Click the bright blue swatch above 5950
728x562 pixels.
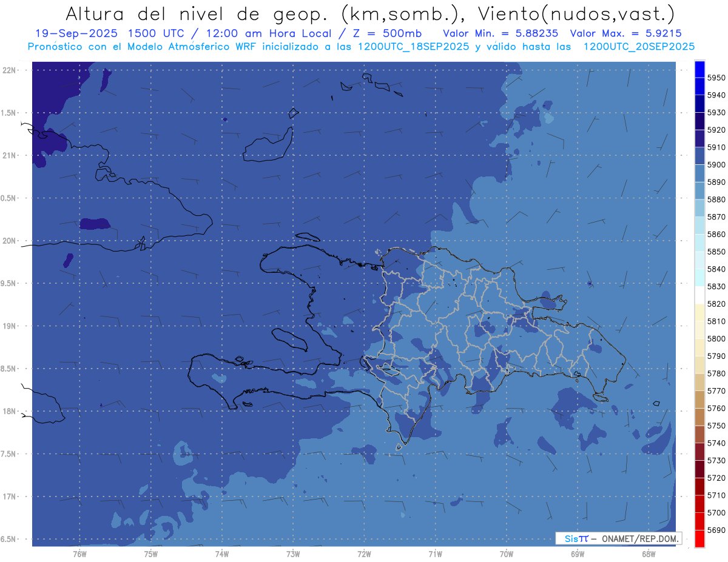click(699, 69)
